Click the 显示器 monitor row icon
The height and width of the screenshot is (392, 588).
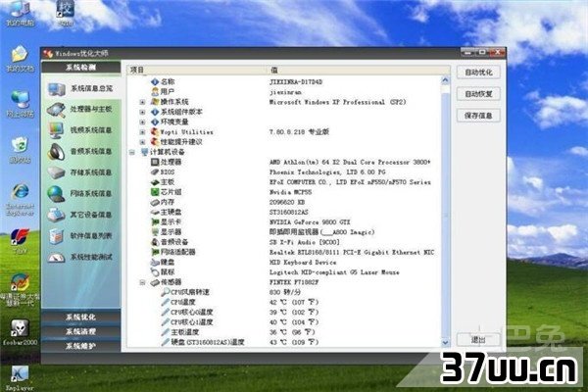(155, 232)
